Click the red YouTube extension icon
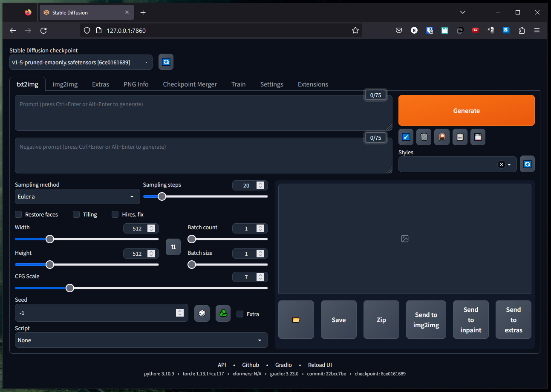The width and height of the screenshot is (551, 392). 476,30
